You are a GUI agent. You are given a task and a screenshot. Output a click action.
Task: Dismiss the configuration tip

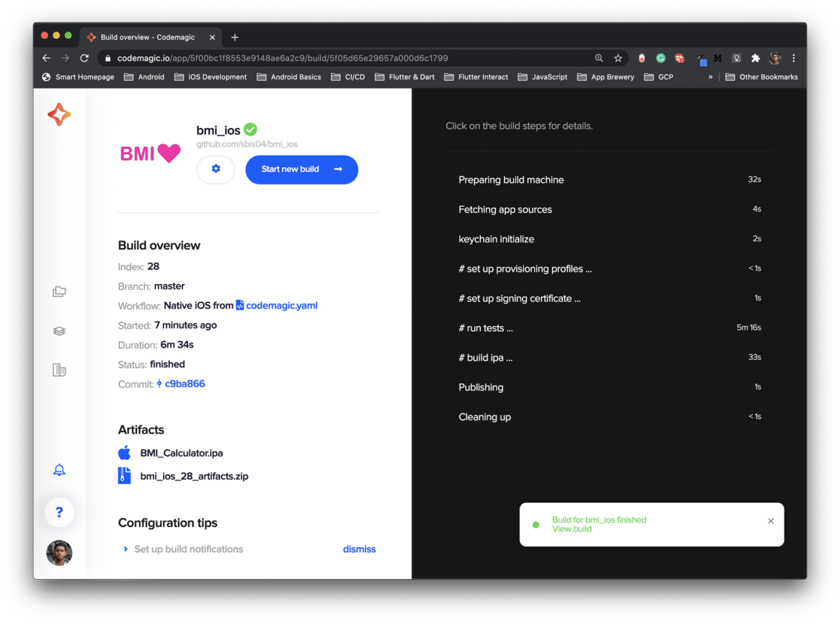click(360, 550)
